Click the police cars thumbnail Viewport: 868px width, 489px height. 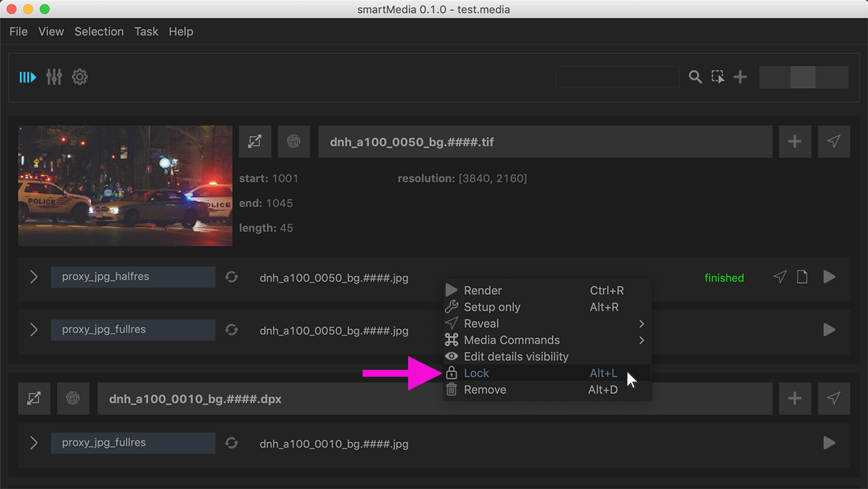pyautogui.click(x=125, y=186)
